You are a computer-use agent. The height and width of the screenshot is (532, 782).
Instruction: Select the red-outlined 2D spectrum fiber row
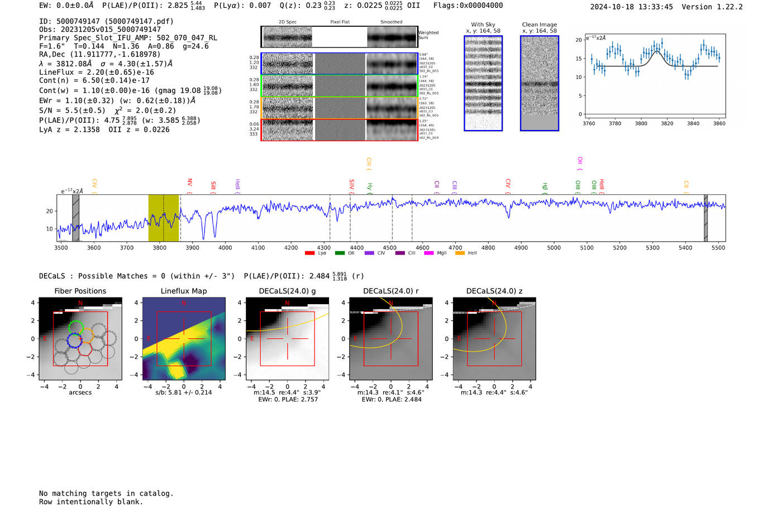[340, 130]
